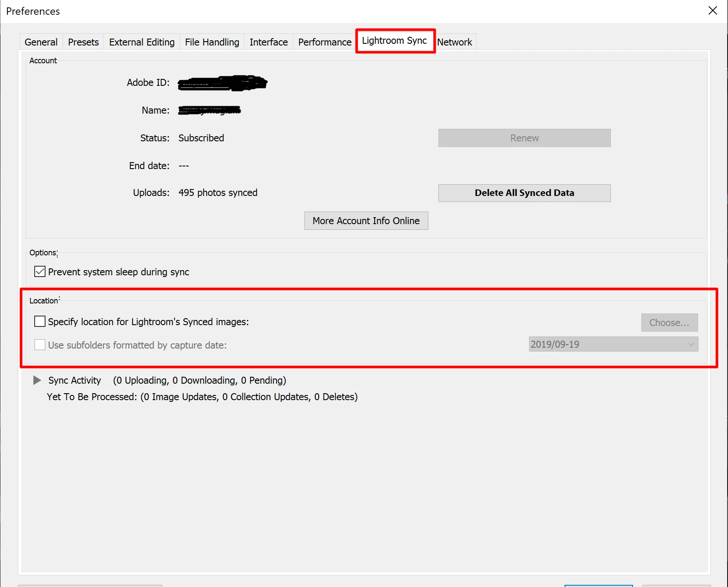
Task: Select the Lightroom Sync tab
Action: [395, 41]
